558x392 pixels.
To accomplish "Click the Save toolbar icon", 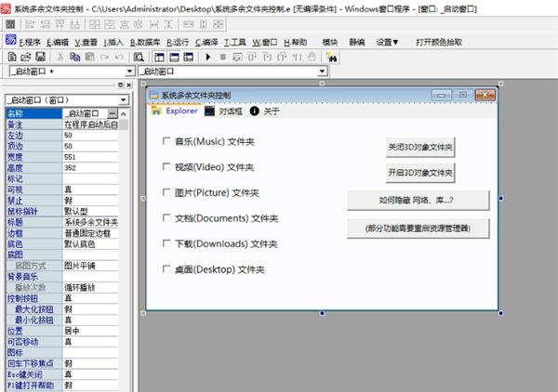I will (x=41, y=57).
